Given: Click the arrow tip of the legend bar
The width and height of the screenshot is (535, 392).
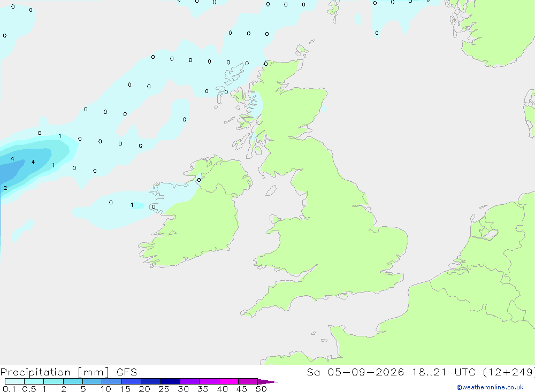Looking at the screenshot, I should pyautogui.click(x=268, y=381).
